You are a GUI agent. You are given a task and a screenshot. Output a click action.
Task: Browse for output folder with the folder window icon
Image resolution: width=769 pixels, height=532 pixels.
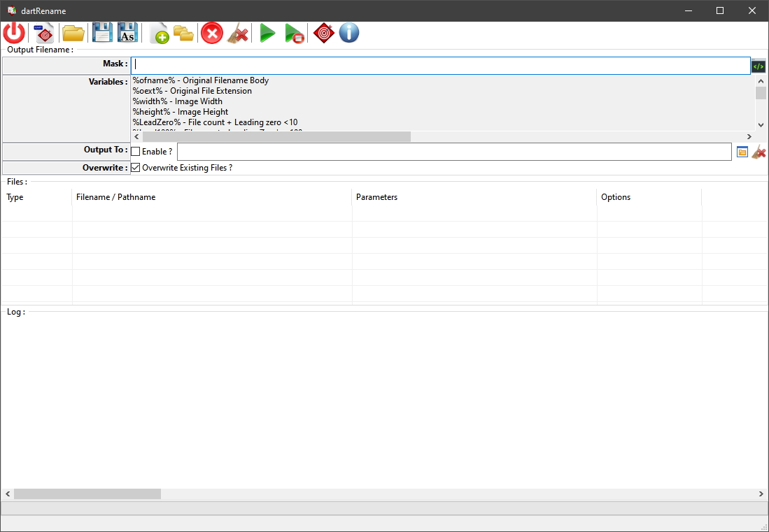742,152
